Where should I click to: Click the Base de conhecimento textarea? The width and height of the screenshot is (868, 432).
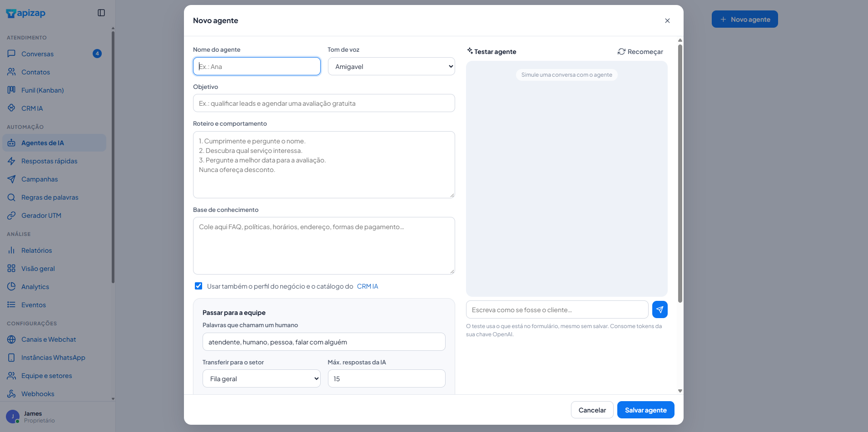tap(324, 245)
